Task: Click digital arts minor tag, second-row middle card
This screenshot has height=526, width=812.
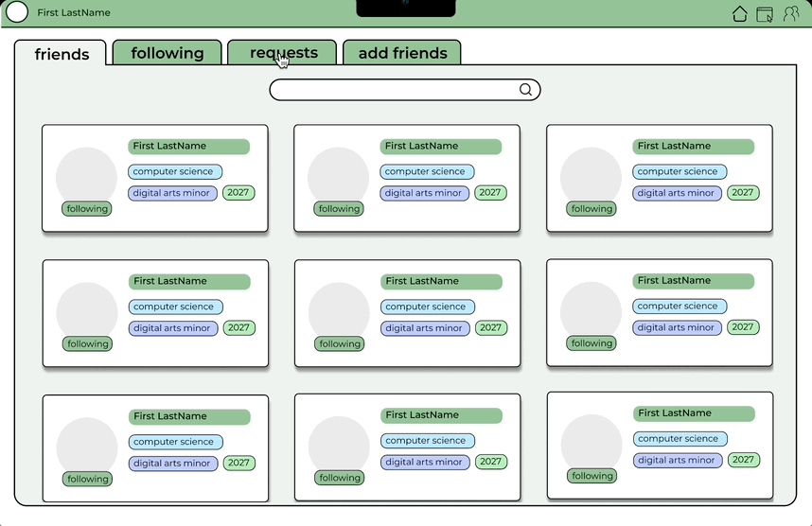Action: 425,328
